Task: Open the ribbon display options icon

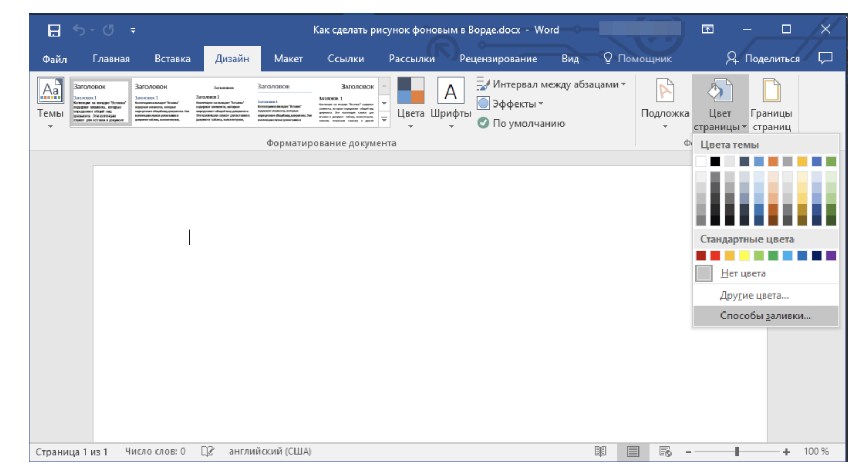Action: click(708, 29)
